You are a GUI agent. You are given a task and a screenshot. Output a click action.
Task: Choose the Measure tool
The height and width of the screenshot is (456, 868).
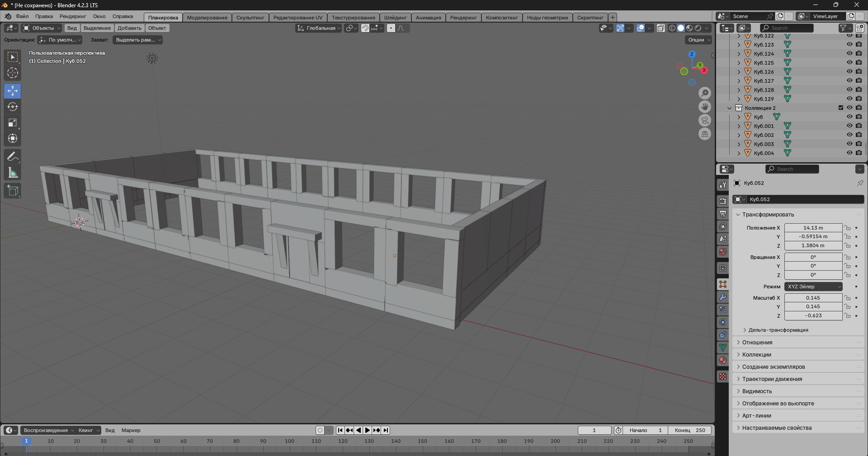coord(13,173)
